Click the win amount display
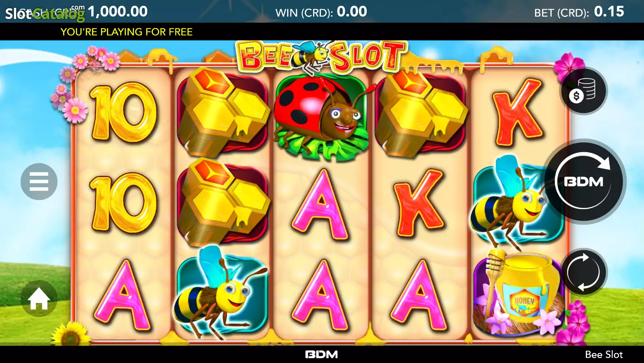 pyautogui.click(x=321, y=12)
